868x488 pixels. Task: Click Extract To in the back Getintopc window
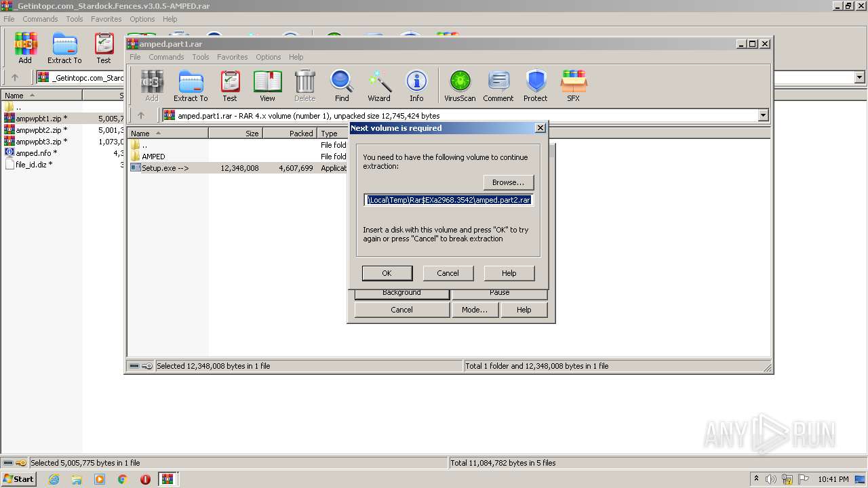tap(64, 48)
